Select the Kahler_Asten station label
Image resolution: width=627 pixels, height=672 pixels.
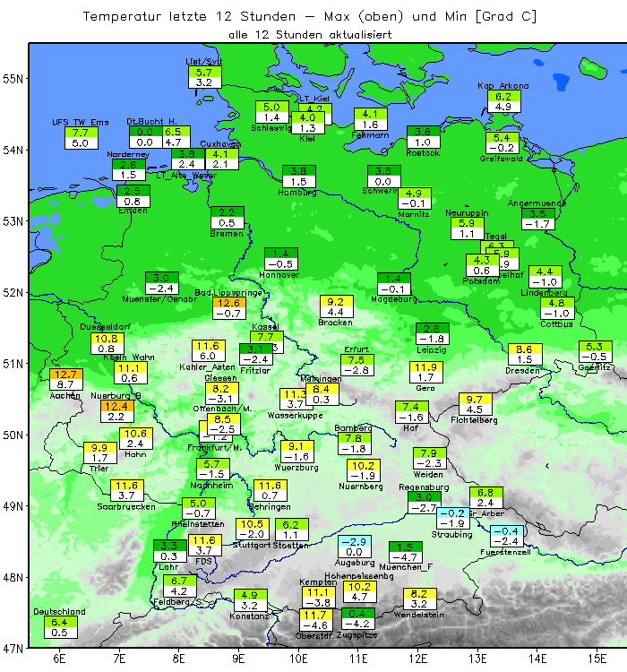pos(208,366)
